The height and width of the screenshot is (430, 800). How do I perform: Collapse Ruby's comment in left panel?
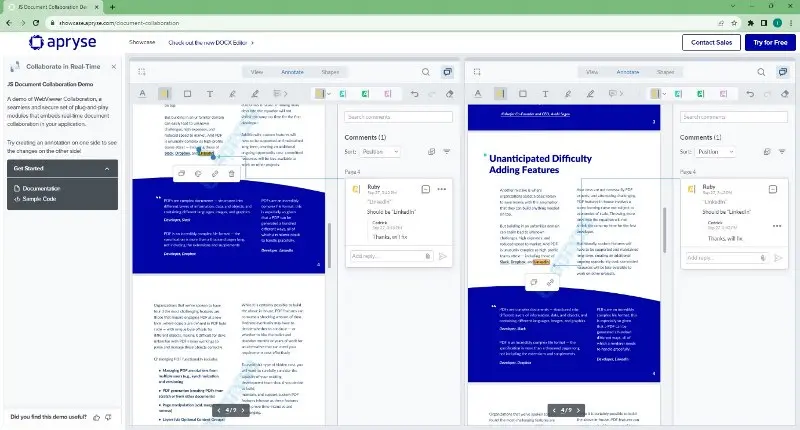coord(426,189)
